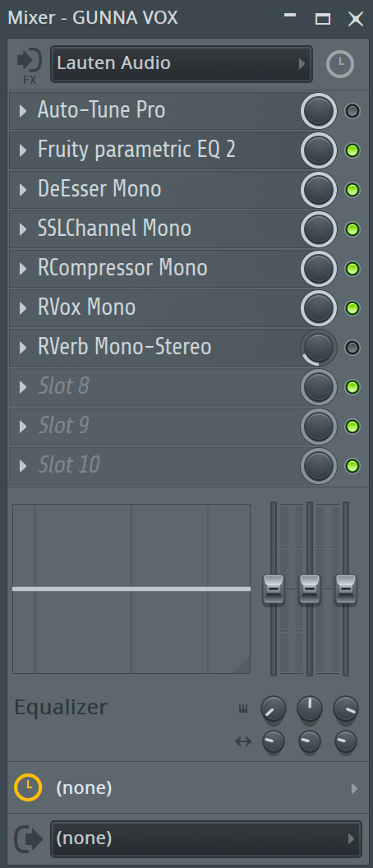Enable the Auto-Tune Pro slot LED
This screenshot has height=868, width=373.
pyautogui.click(x=352, y=111)
